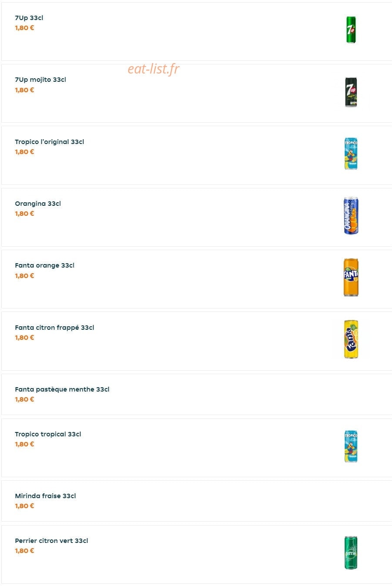The image size is (392, 586).
Task: Click the Tropico l'original 33cl title
Action: pos(50,142)
